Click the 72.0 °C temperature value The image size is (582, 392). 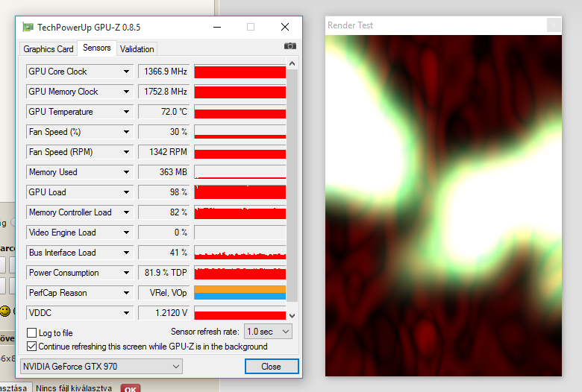pos(163,112)
